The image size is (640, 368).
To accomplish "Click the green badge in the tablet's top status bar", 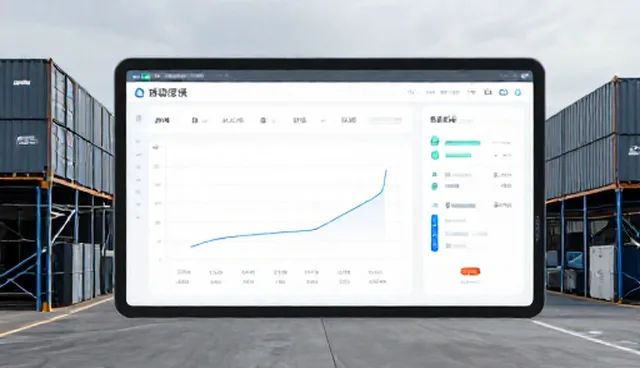I will (145, 76).
